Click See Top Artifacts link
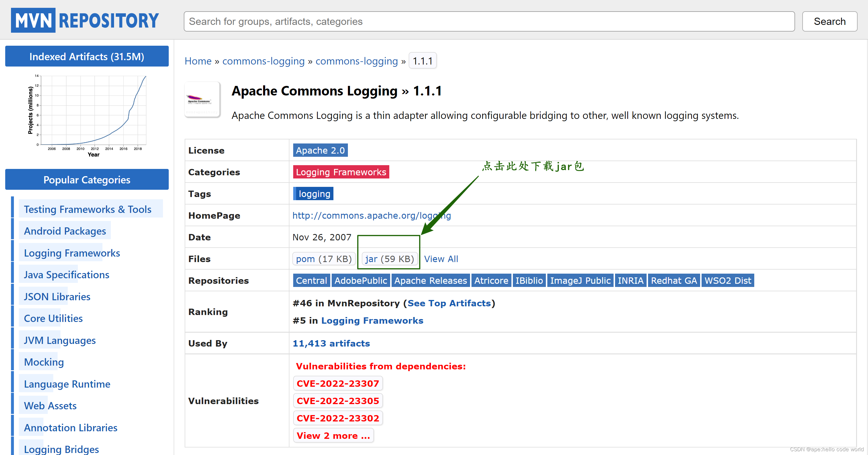 coord(449,303)
